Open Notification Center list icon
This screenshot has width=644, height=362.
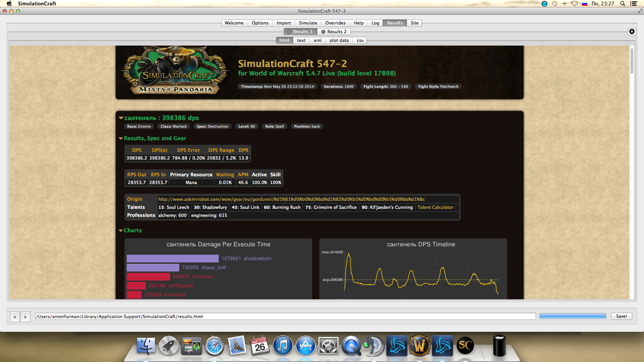(634, 4)
